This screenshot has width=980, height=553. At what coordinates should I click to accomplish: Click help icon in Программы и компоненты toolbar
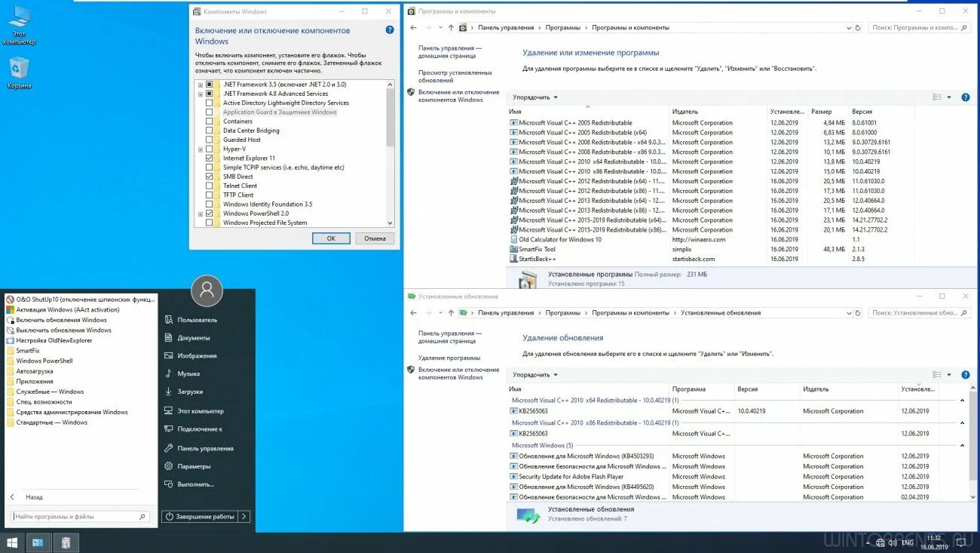(x=966, y=97)
